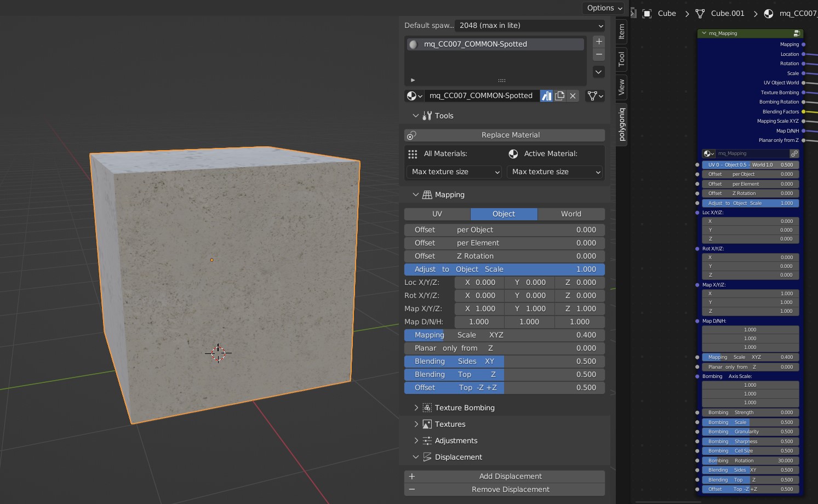The width and height of the screenshot is (818, 504).
Task: Collapse the Displacement section
Action: pos(416,457)
